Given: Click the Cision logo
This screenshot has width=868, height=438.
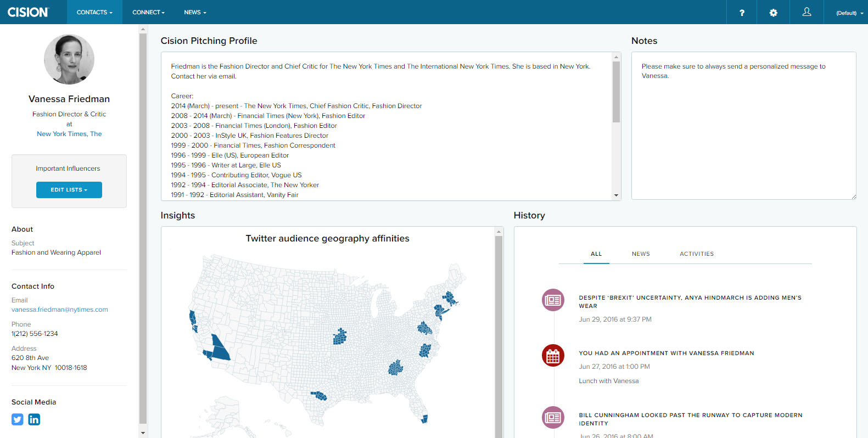Looking at the screenshot, I should [x=28, y=12].
